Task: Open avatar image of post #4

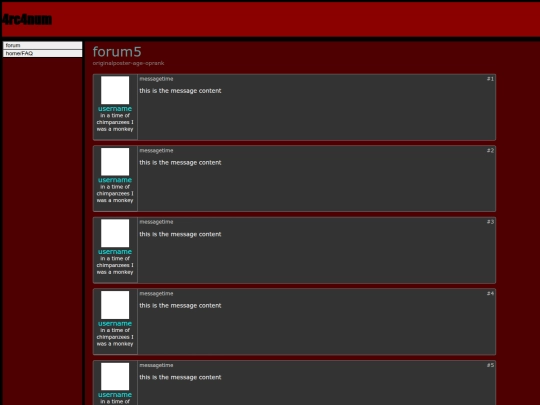Action: pyautogui.click(x=115, y=305)
